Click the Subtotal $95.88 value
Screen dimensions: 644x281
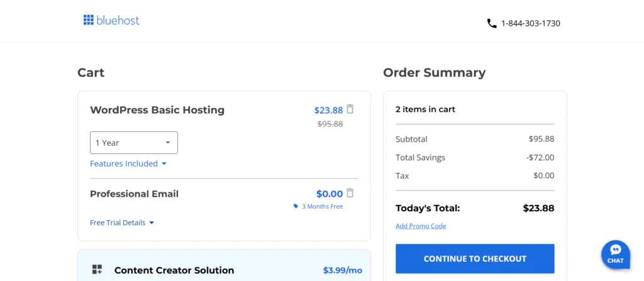pyautogui.click(x=541, y=139)
